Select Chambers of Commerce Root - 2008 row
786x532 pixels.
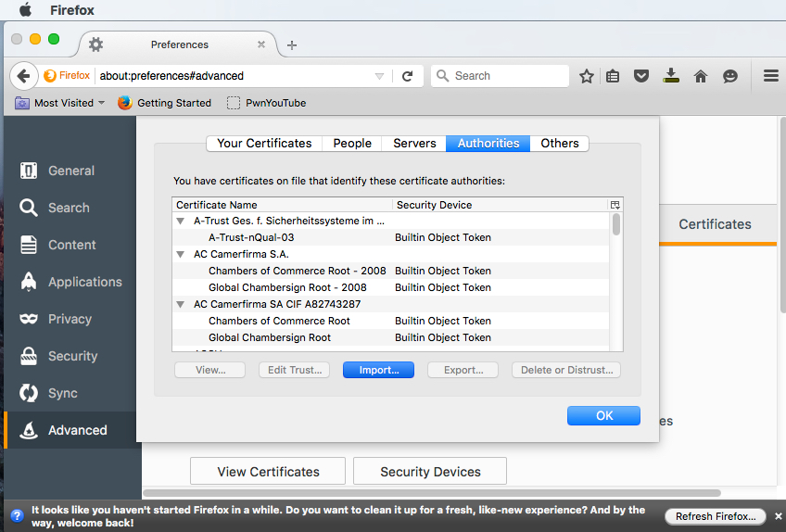(391, 271)
